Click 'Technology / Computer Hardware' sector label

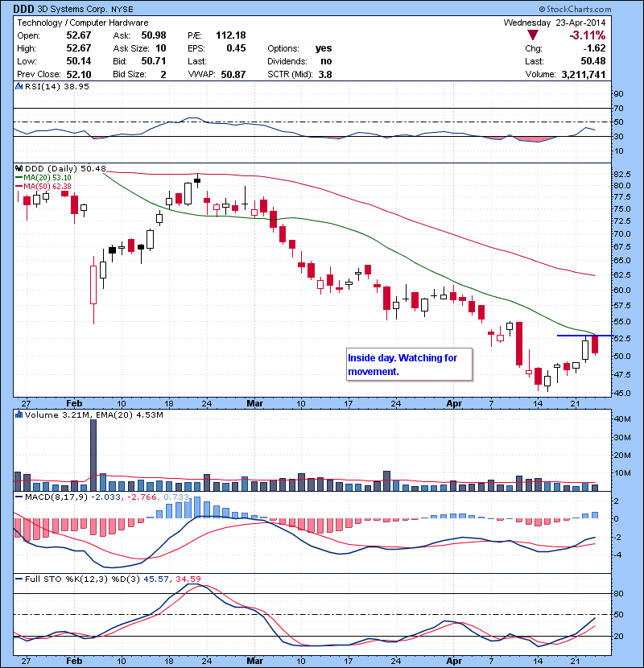tap(83, 23)
